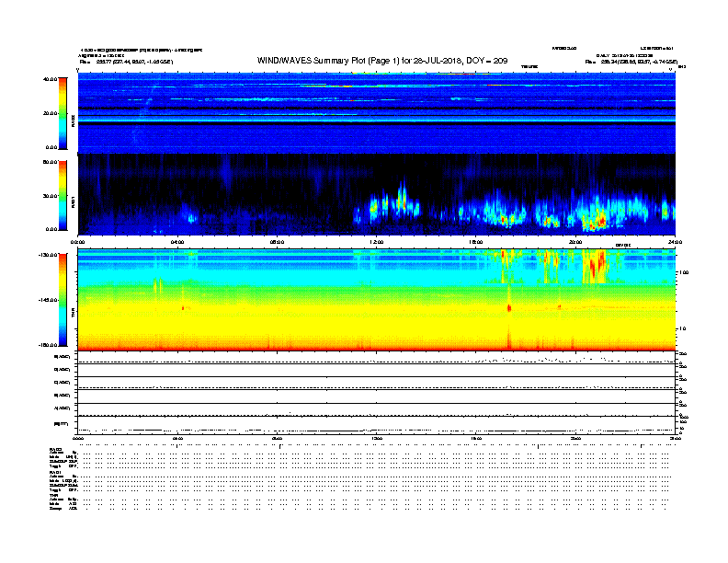Screen dimensions: 728x563
Task: Click the red TNR spot near 17:20
Action: click(x=509, y=307)
